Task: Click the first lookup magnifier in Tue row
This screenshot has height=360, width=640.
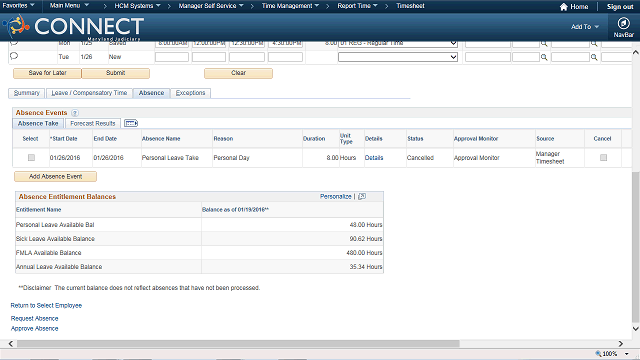Action: (544, 57)
